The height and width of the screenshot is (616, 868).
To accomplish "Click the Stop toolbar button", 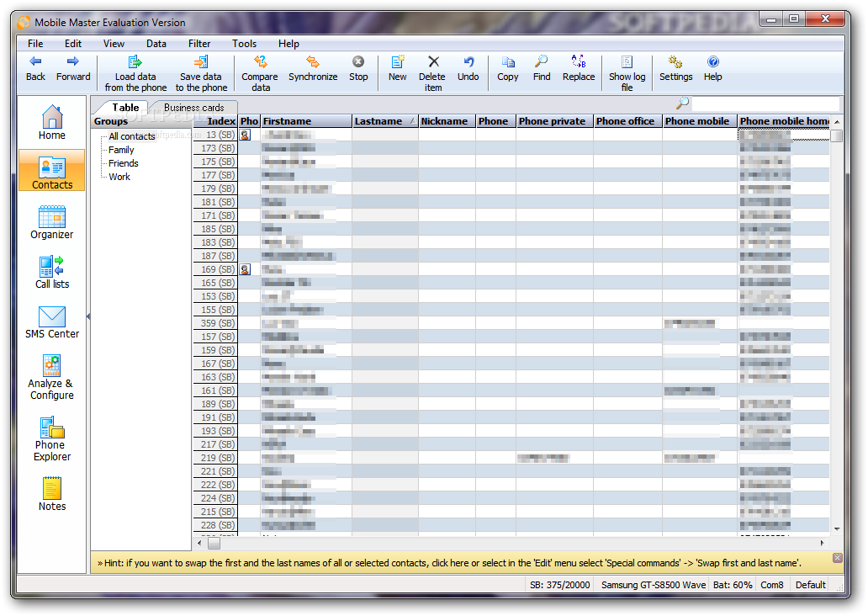I will click(x=358, y=68).
